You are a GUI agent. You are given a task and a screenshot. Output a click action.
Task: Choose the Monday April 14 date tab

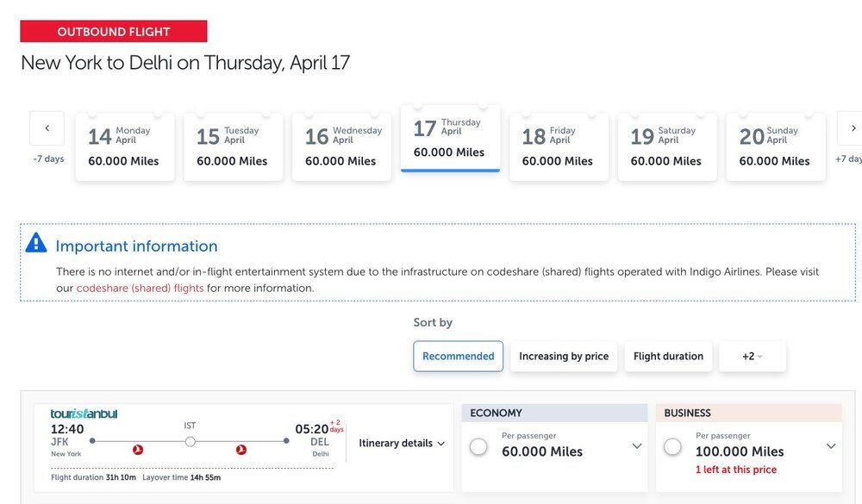(125, 146)
